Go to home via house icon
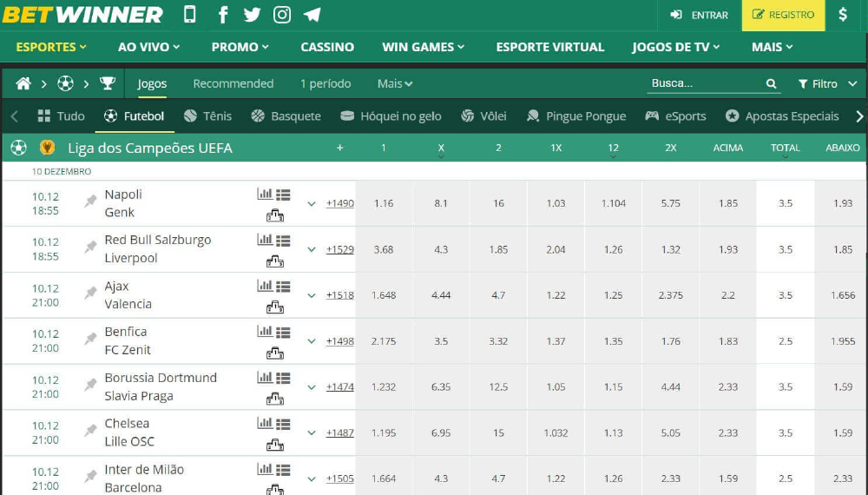 23,83
